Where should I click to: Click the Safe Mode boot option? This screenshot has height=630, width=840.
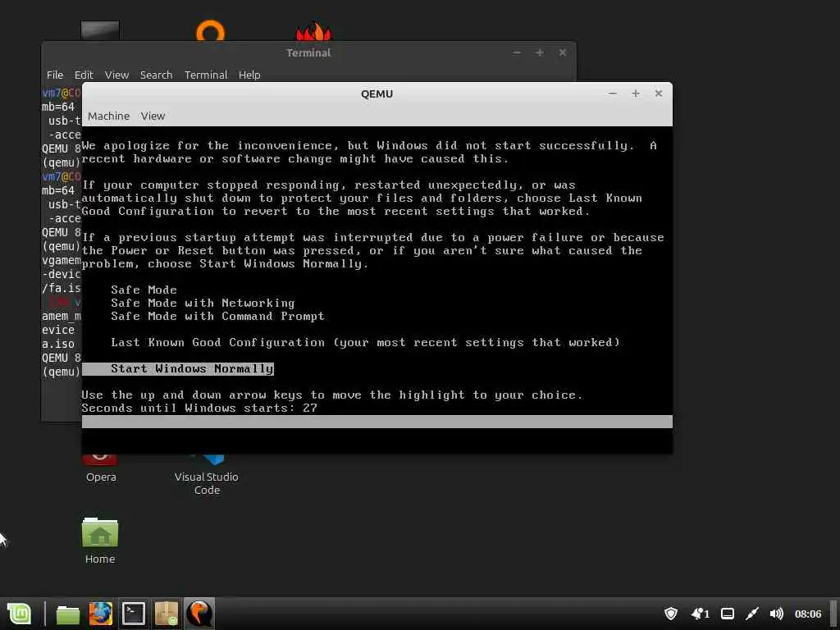click(144, 290)
